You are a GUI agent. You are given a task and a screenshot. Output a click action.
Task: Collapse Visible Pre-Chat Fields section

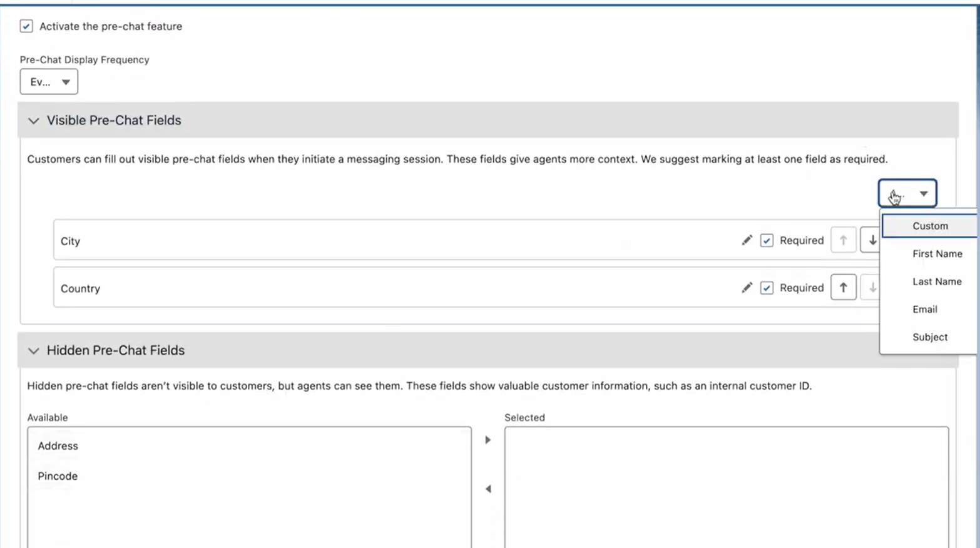coord(34,121)
